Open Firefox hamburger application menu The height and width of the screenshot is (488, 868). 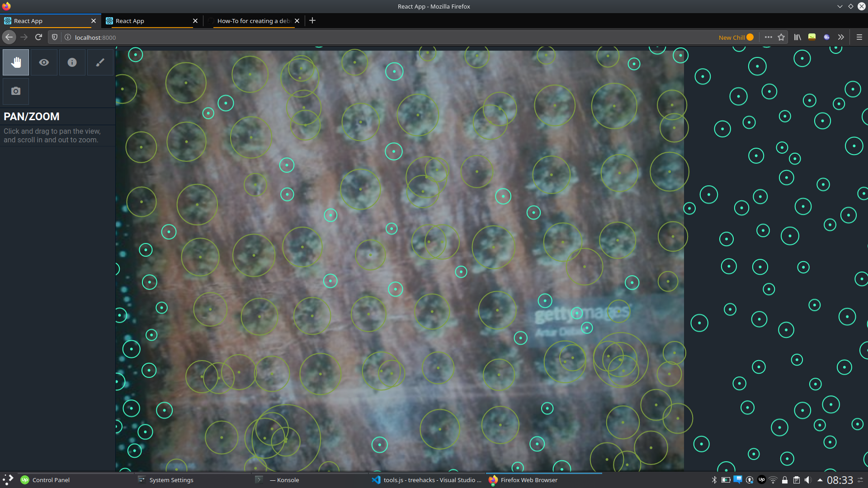point(859,38)
